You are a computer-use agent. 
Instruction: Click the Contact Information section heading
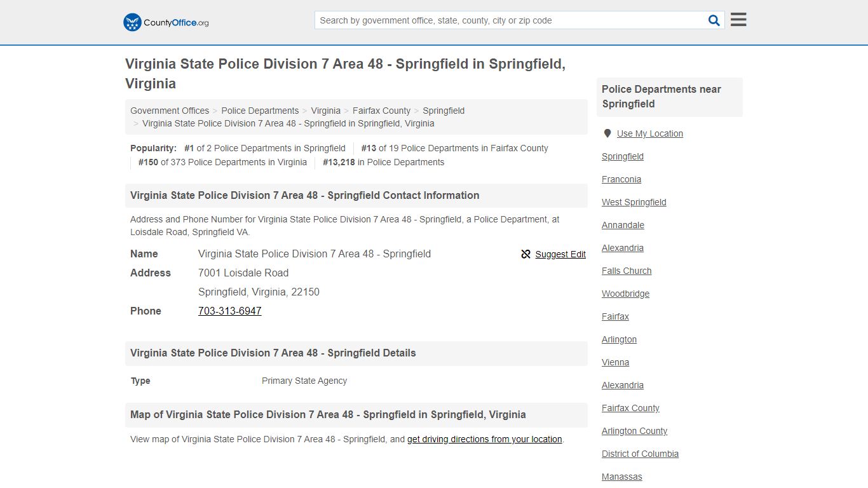(x=305, y=195)
